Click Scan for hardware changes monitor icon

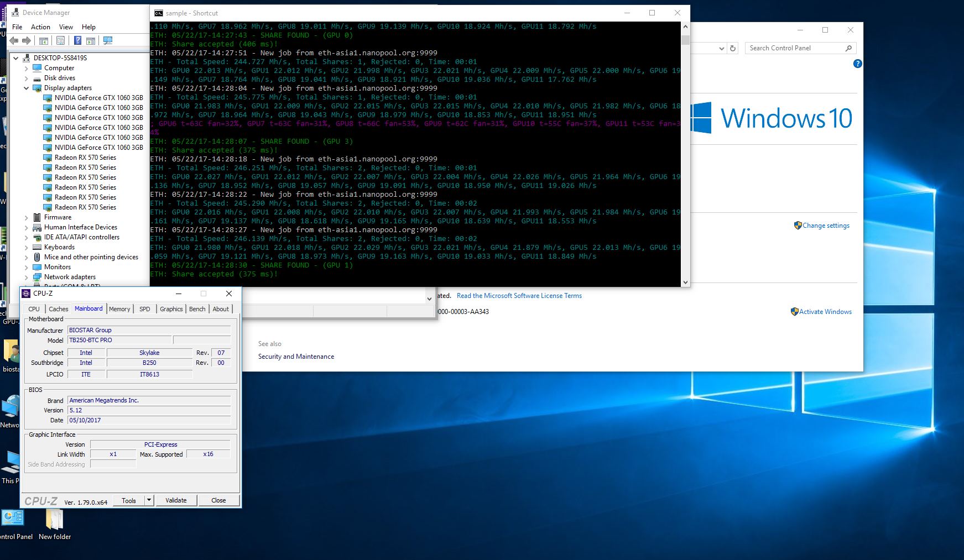click(x=108, y=40)
